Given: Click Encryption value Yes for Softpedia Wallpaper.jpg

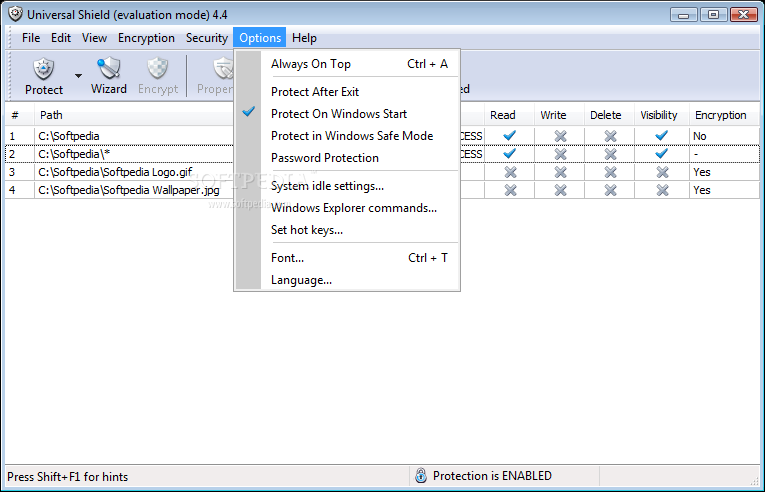Looking at the screenshot, I should 702,190.
